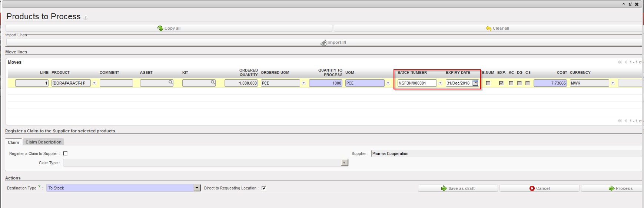Toggle the CS checkbox on line 1
This screenshot has height=208, width=644.
click(x=528, y=83)
